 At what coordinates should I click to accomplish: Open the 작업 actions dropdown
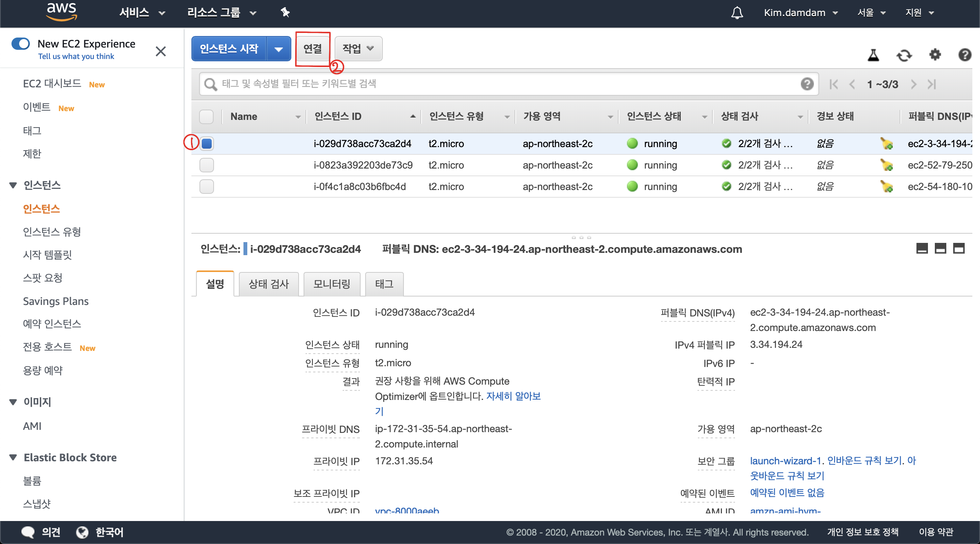tap(358, 49)
